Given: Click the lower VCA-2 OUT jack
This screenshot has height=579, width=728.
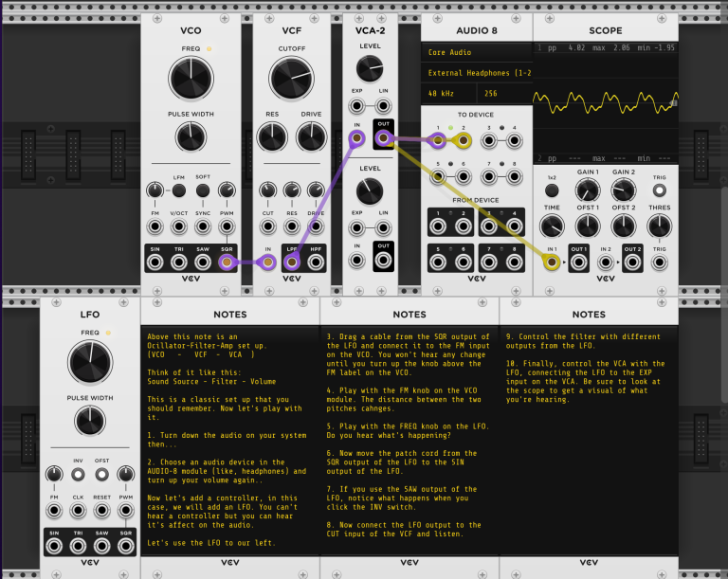Looking at the screenshot, I should click(x=383, y=260).
